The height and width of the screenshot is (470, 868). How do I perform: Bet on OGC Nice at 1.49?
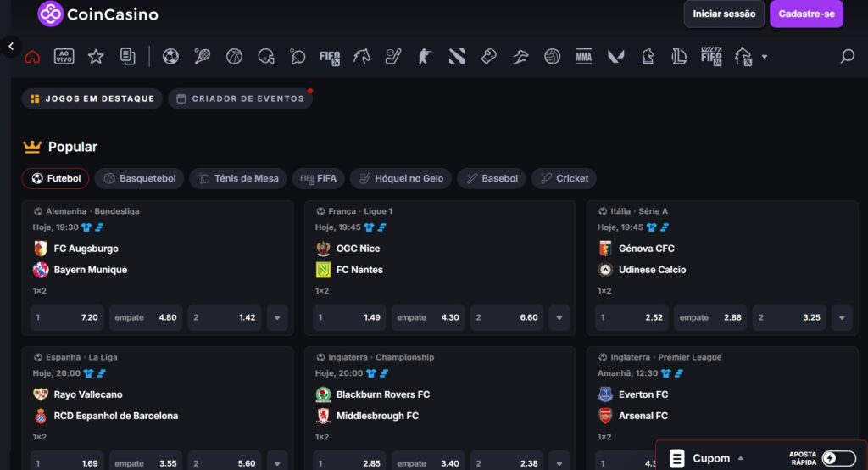pos(349,317)
